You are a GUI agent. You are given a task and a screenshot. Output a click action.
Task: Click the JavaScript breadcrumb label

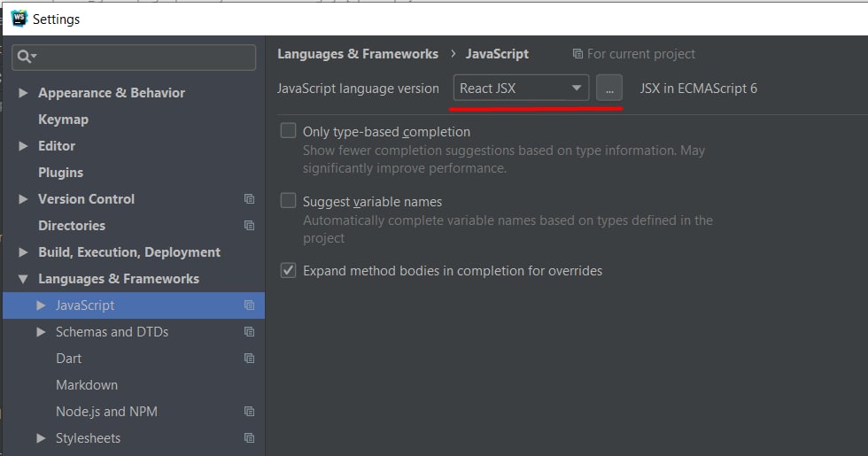coord(497,54)
